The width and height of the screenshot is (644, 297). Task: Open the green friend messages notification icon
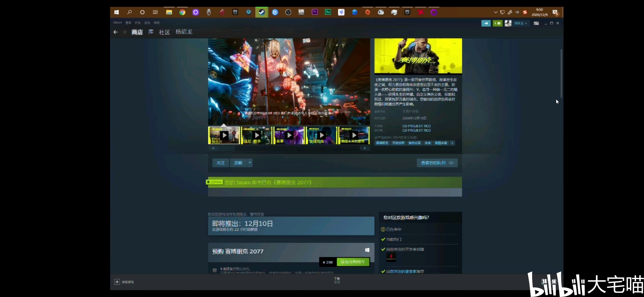[497, 23]
